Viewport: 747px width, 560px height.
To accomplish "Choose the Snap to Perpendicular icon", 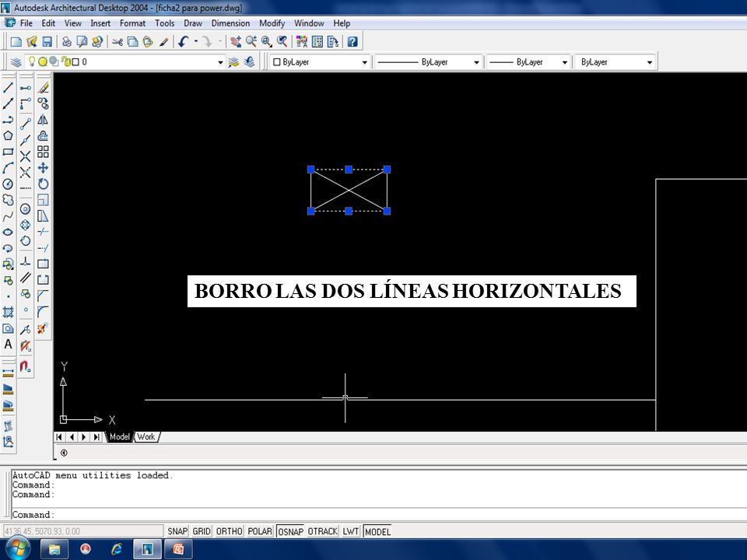I will pos(26,261).
